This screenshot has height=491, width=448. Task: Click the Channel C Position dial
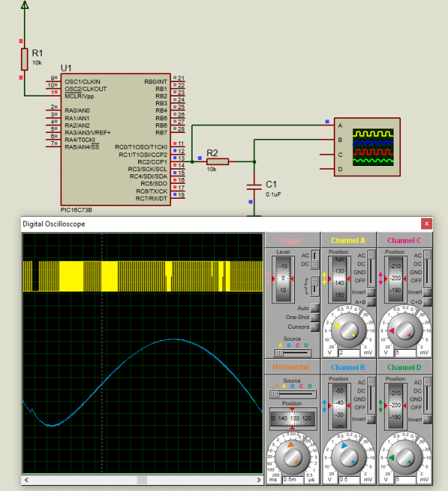click(x=395, y=279)
